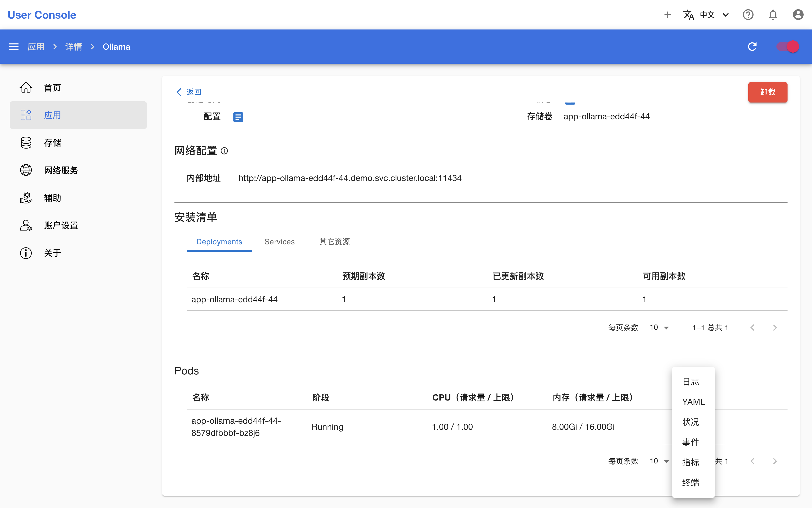Choose 事件 from pod menu
Screen dimensions: 812x508
(693, 442)
